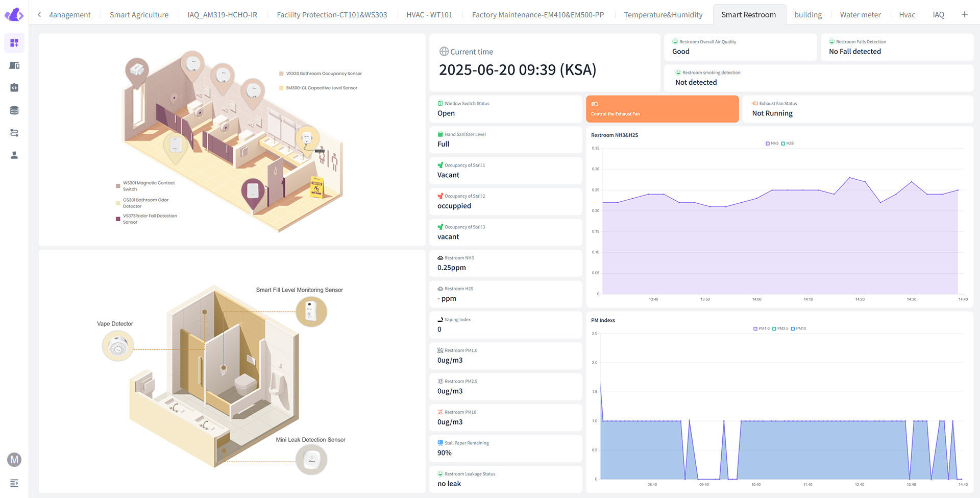
Task: Open the HVAC - WT101 tab
Action: (429, 15)
